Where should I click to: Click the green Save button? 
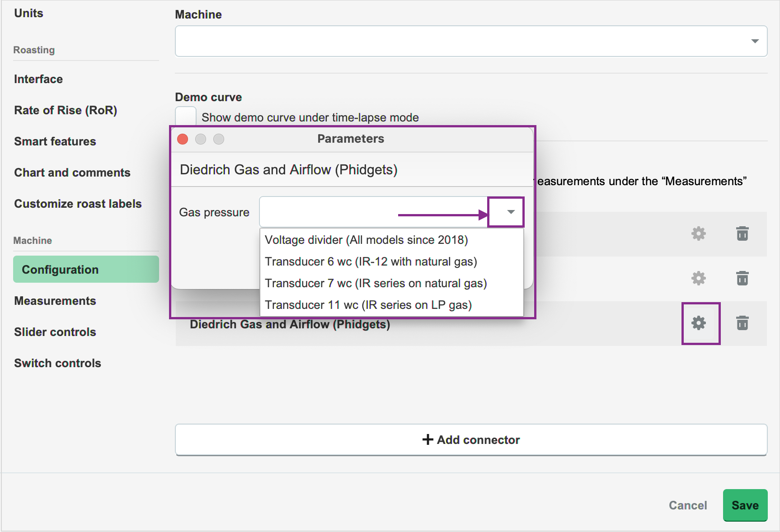[x=745, y=505]
